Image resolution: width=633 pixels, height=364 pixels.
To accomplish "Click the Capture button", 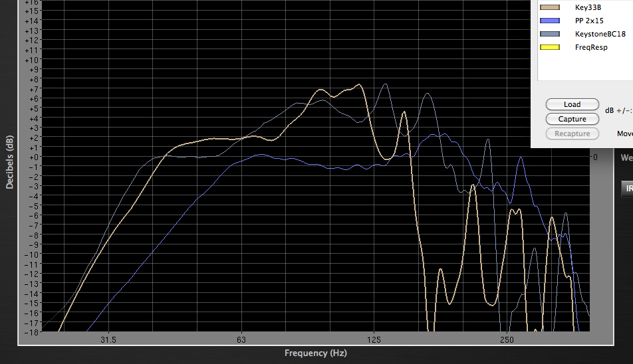I will coord(572,119).
